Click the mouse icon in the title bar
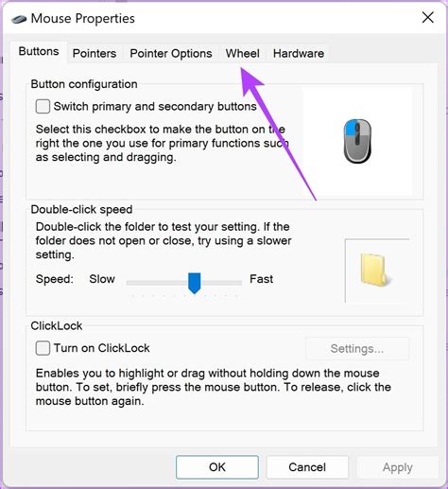The height and width of the screenshot is (489, 448). [x=19, y=19]
